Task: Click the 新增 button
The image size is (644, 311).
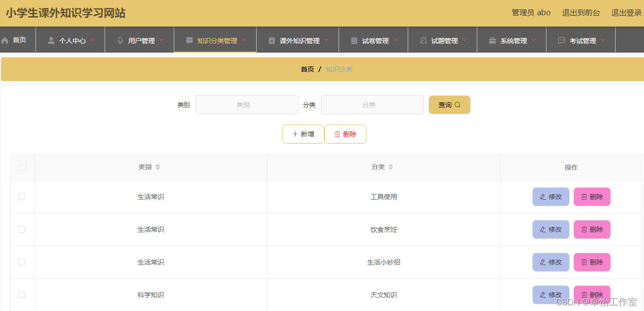Action: point(303,134)
